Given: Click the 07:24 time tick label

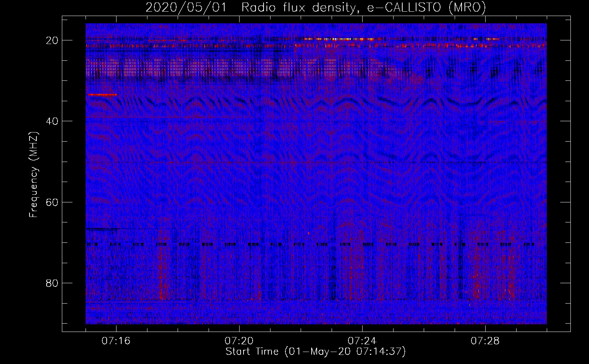Looking at the screenshot, I should 362,341.
